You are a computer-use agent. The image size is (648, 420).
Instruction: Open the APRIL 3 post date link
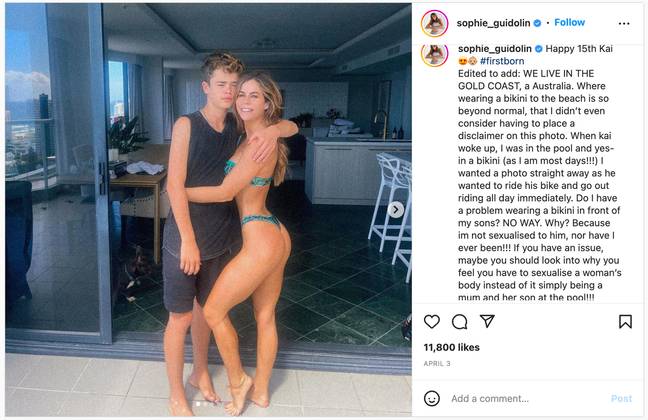[437, 364]
